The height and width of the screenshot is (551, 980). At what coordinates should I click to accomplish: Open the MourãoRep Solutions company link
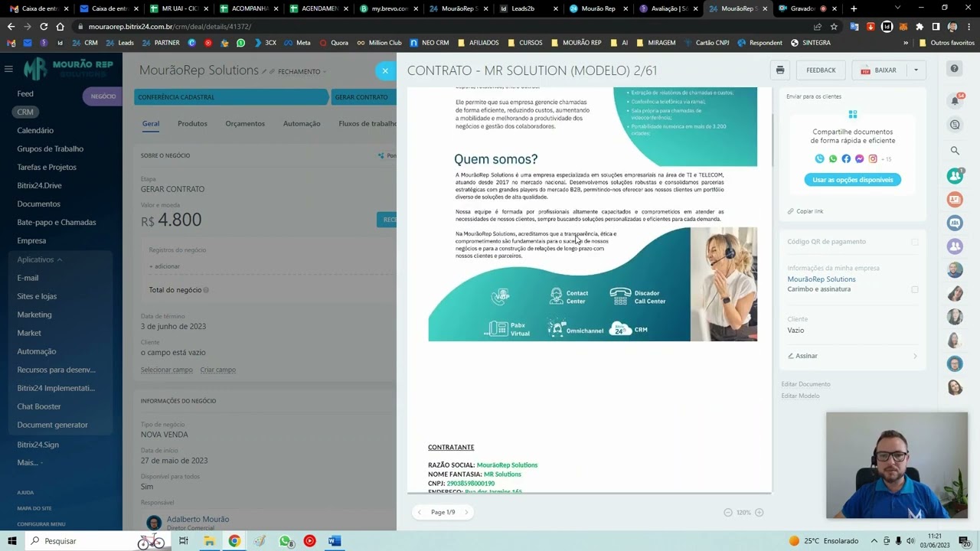(x=822, y=279)
